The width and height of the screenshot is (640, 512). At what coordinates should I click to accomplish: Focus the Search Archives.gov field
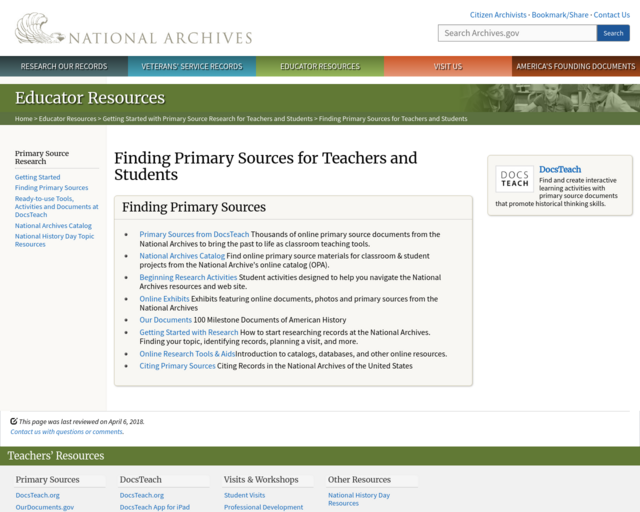click(x=517, y=33)
